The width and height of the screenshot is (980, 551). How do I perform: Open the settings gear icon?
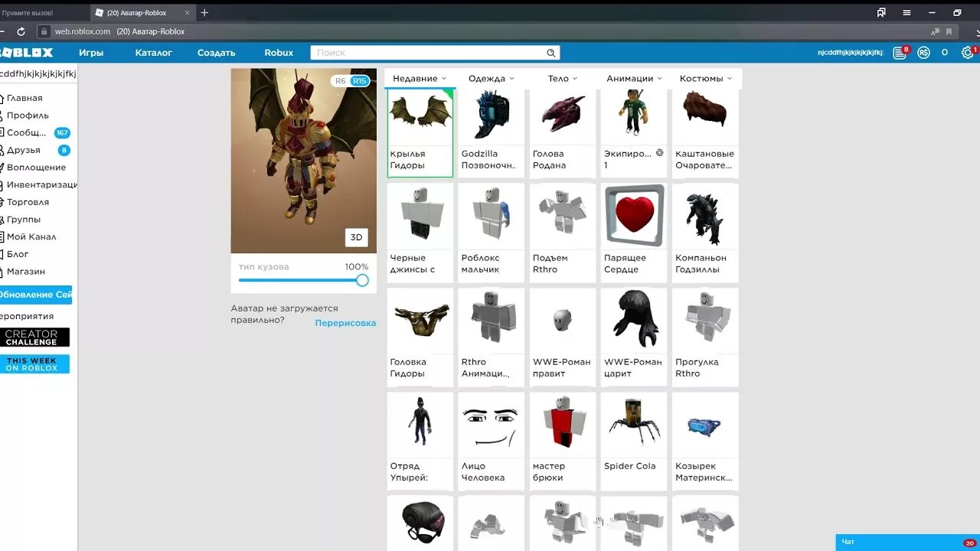tap(968, 52)
